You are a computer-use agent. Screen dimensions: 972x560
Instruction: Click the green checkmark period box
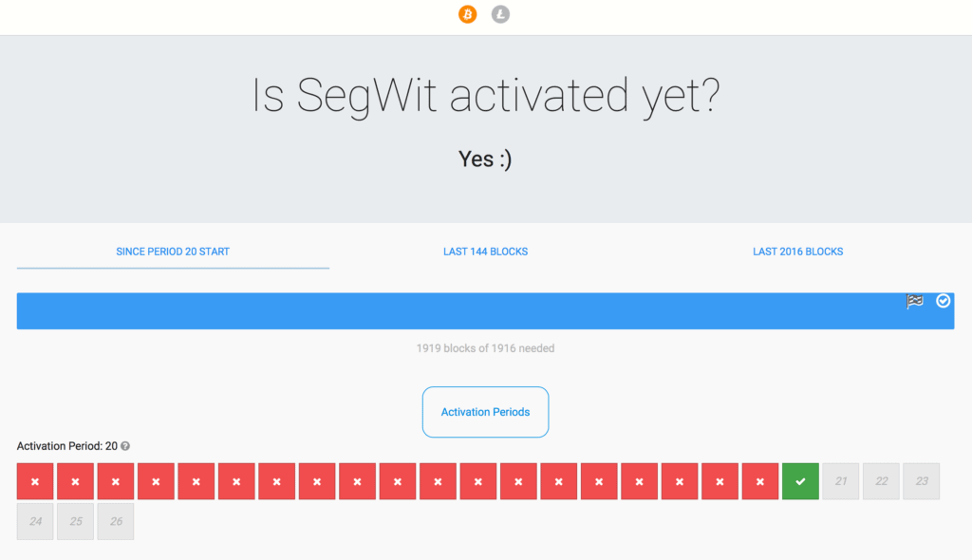click(x=800, y=481)
